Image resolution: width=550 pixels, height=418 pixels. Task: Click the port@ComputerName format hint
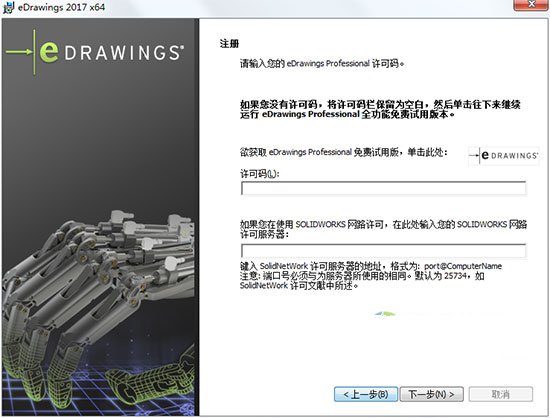(x=463, y=266)
